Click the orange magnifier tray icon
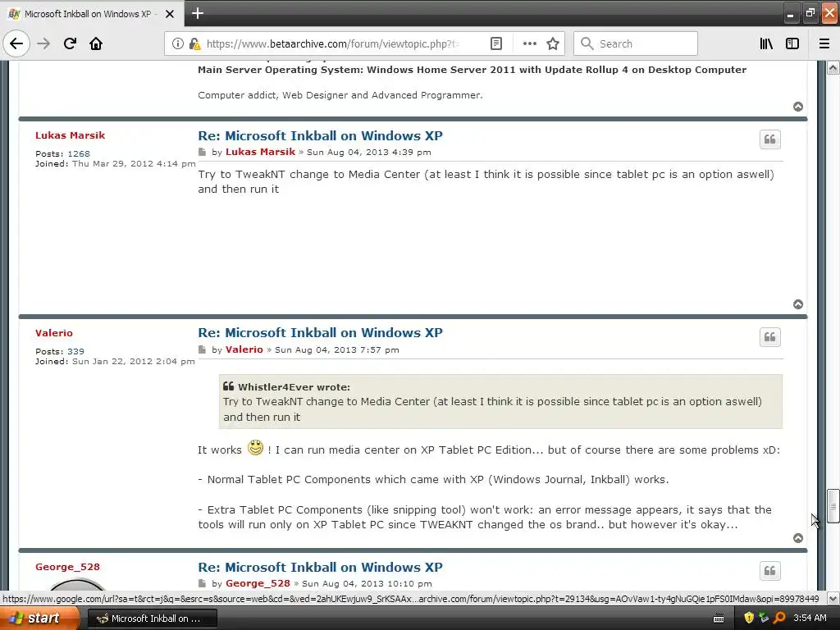The image size is (840, 630). point(779,619)
